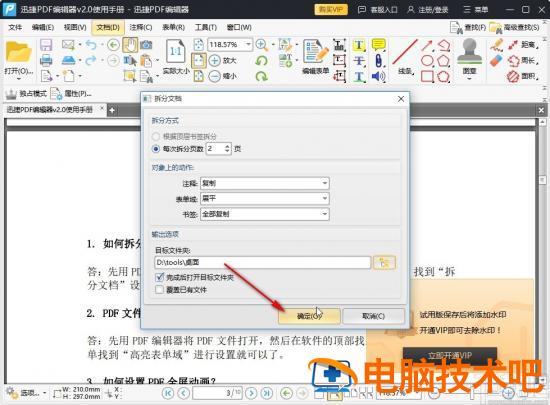Open a new tab with plus button
This screenshot has width=550, height=405.
[x=112, y=110]
